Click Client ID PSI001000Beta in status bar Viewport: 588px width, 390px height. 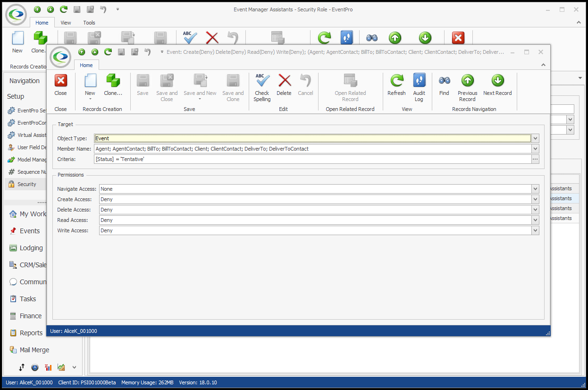(x=87, y=382)
